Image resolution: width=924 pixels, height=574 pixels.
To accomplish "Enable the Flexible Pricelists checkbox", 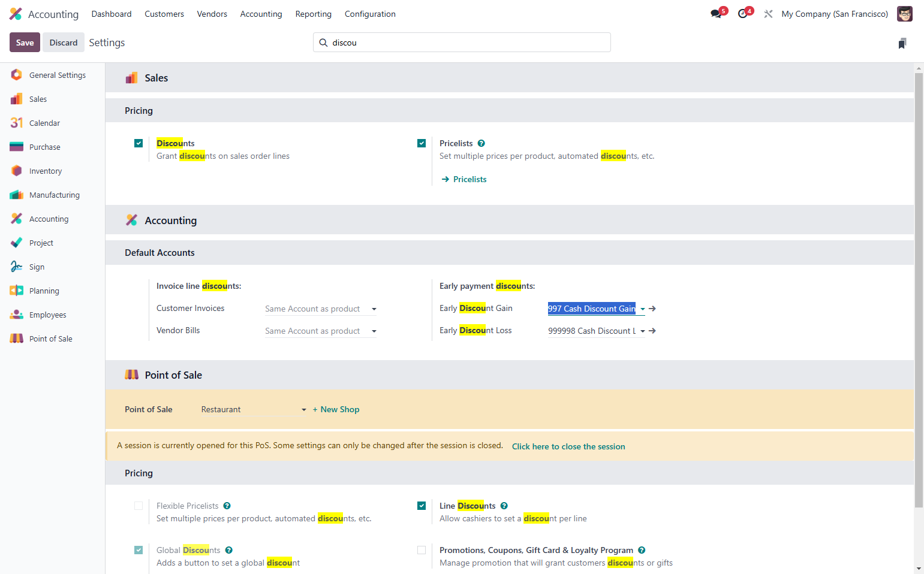I will [139, 506].
